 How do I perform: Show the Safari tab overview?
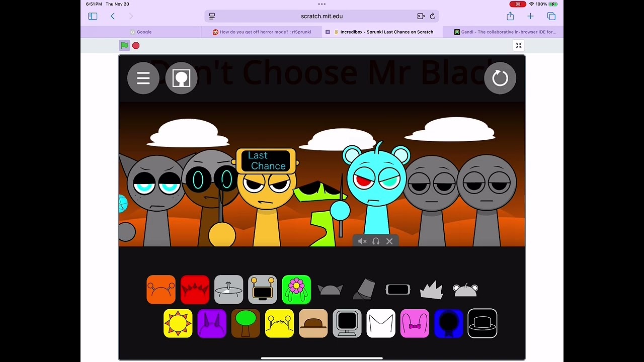551,16
